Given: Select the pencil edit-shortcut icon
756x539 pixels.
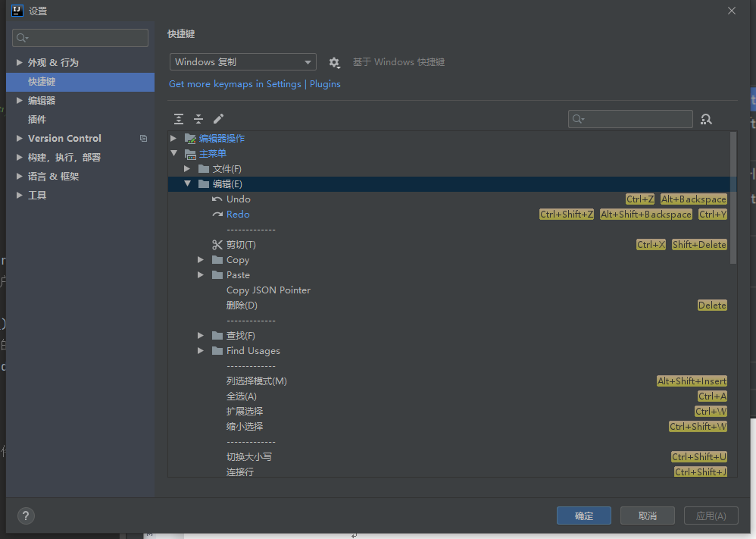Looking at the screenshot, I should pos(219,119).
